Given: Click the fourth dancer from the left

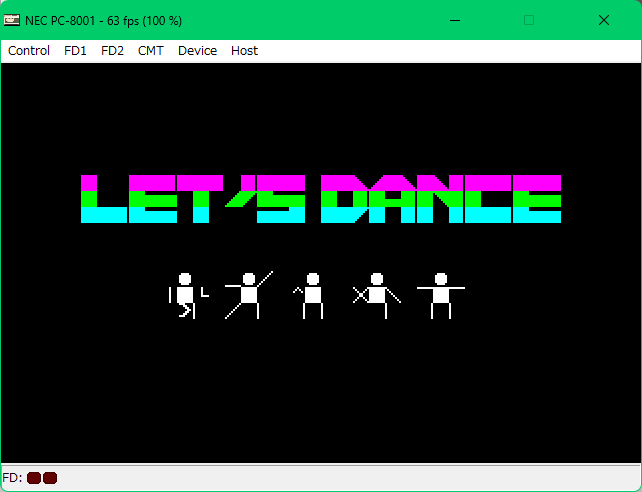Looking at the screenshot, I should pos(376,295).
